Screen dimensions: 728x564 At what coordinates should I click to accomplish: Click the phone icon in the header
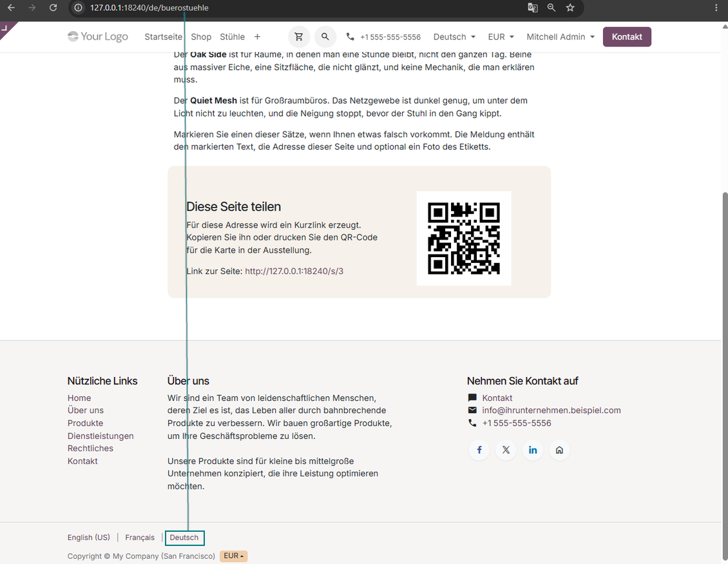[x=350, y=37]
